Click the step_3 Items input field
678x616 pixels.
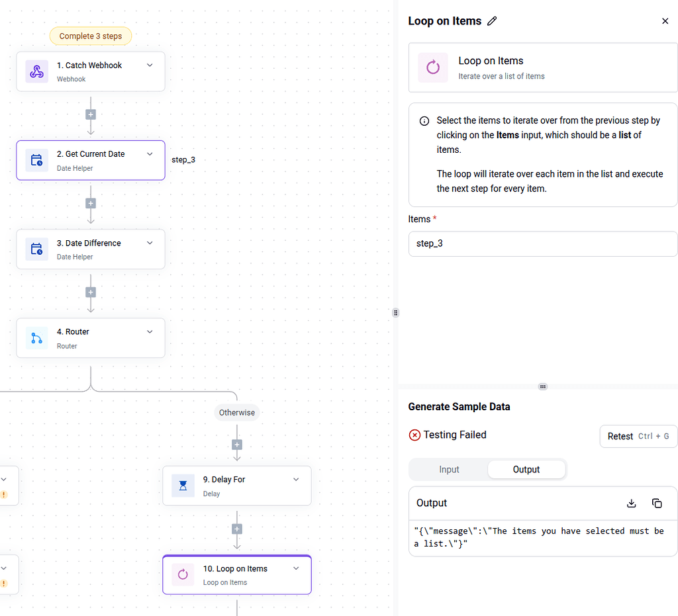coord(543,243)
